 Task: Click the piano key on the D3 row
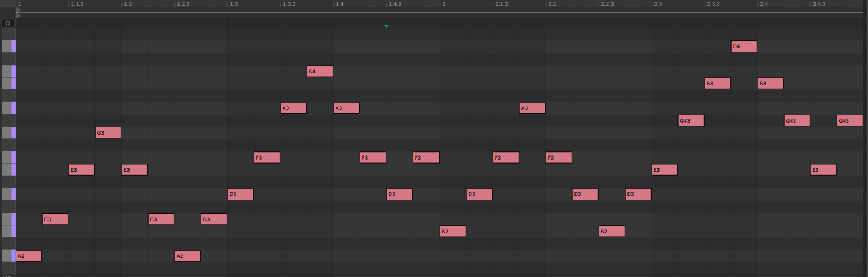point(9,194)
